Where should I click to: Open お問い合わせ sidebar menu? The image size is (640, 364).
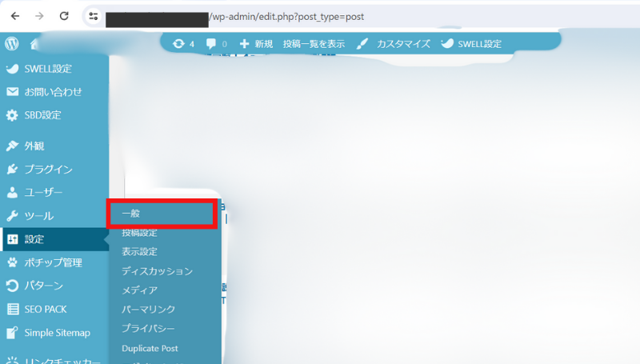(54, 92)
